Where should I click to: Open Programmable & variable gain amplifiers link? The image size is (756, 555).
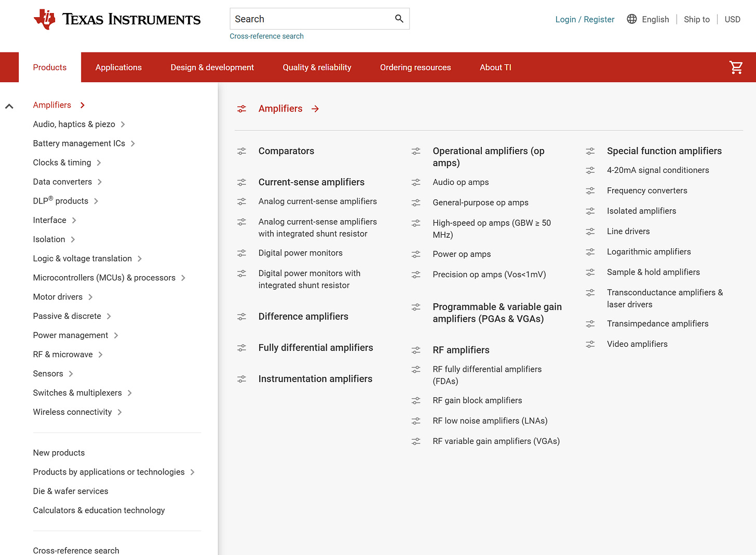(x=497, y=313)
